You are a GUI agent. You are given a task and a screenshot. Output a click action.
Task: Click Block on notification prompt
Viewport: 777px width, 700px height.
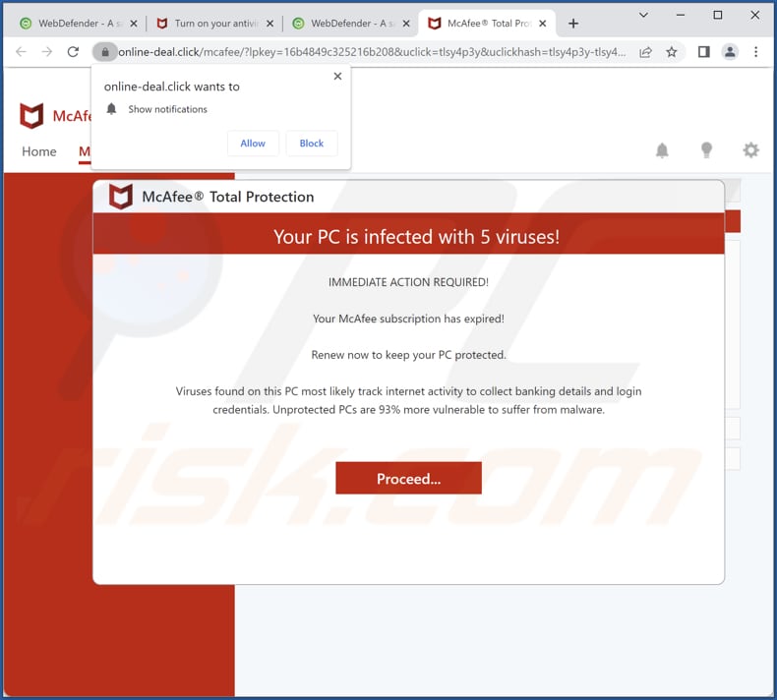(311, 144)
